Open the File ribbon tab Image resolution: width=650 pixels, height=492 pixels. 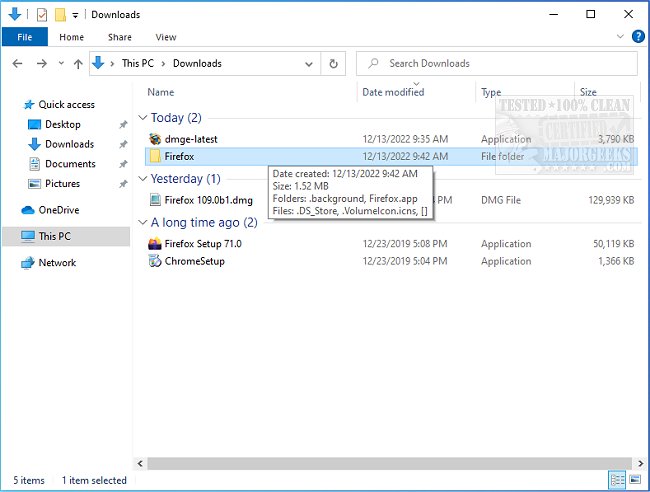click(x=25, y=37)
